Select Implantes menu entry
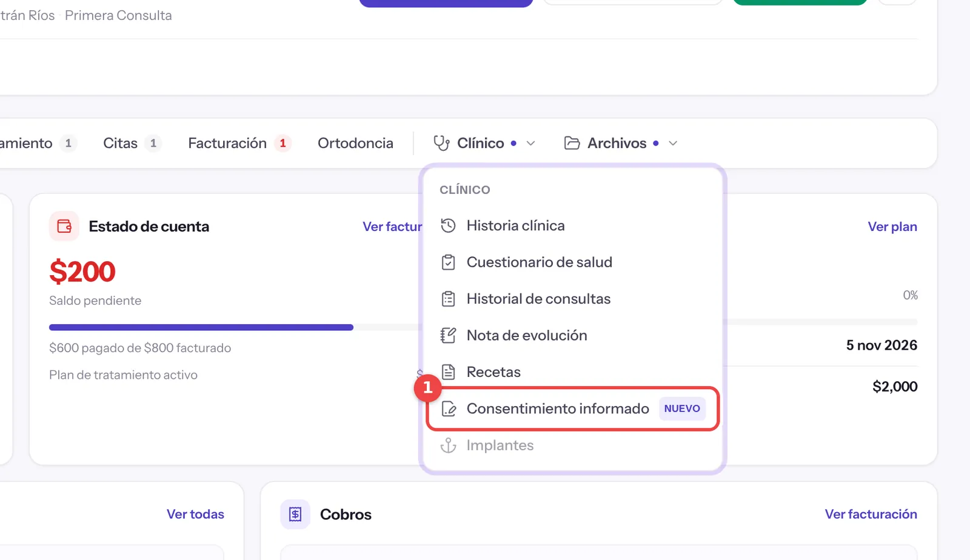Screen dimensions: 970x560 click(x=572, y=445)
